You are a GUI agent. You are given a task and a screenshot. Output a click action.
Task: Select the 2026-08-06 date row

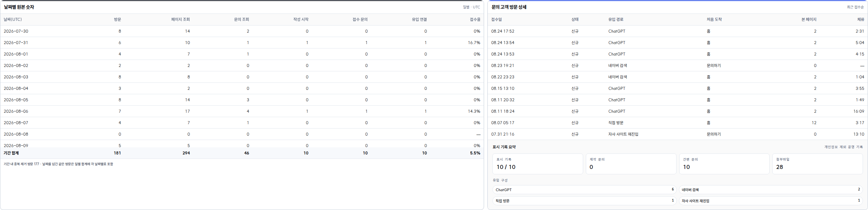point(242,111)
